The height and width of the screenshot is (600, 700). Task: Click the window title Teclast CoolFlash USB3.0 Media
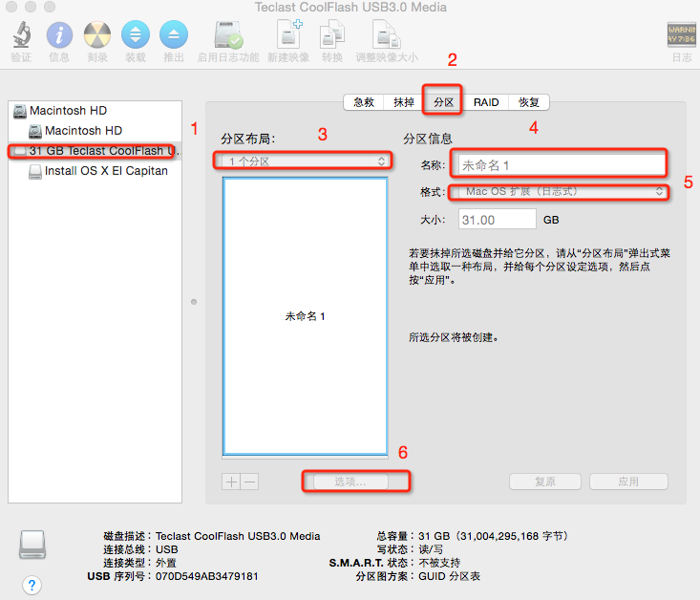click(x=350, y=7)
